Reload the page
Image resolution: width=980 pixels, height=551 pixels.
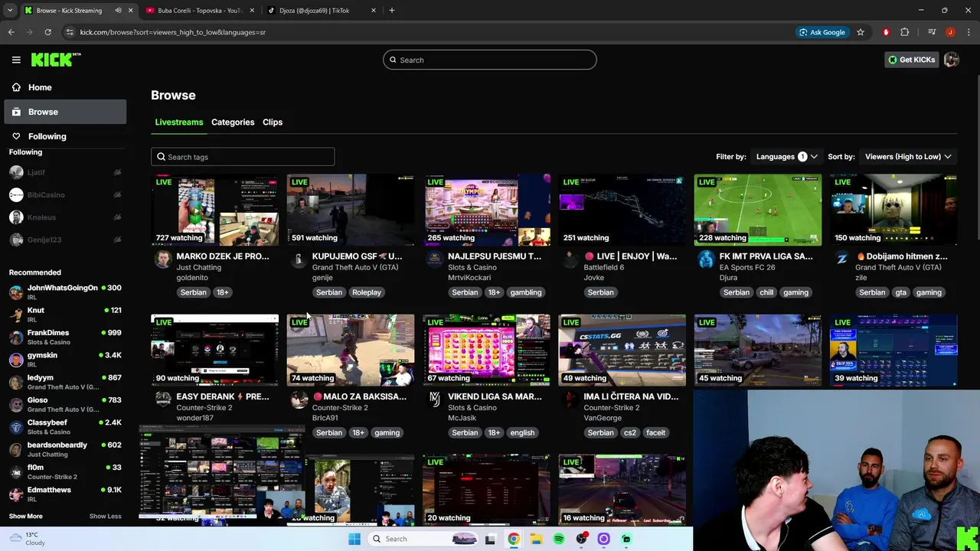pyautogui.click(x=47, y=32)
